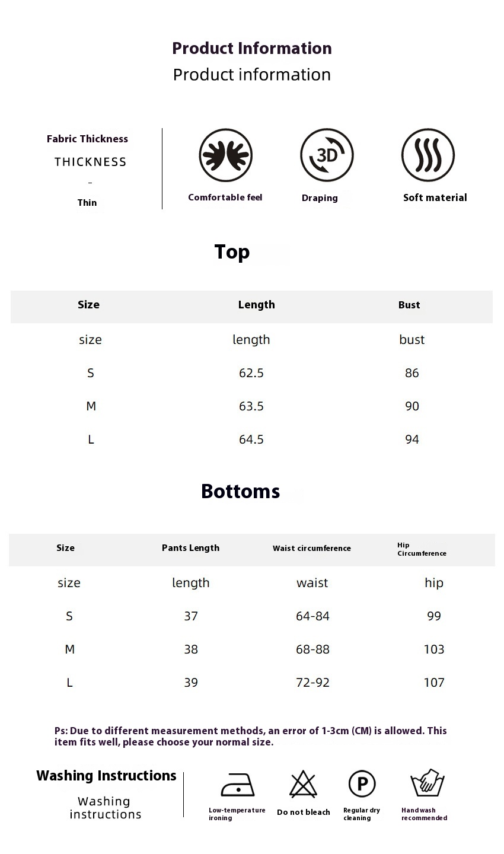Click the Bust column header in Top table
This screenshot has width=504, height=854.
[x=409, y=305]
